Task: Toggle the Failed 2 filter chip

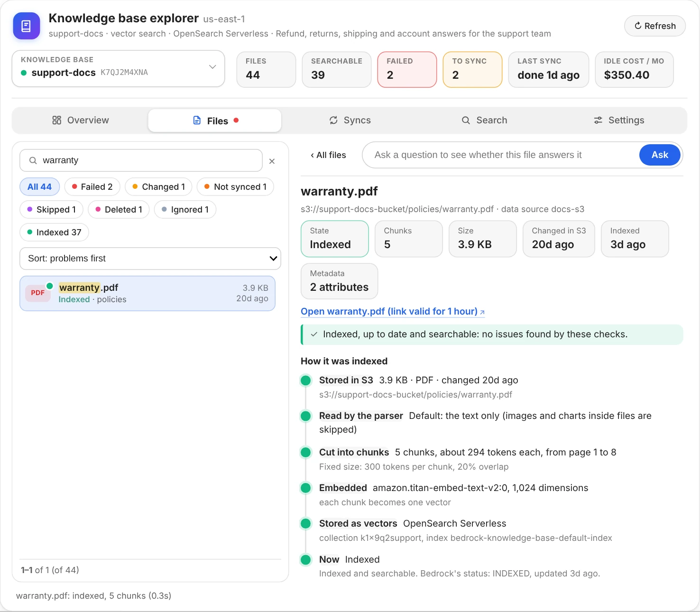Action: (x=92, y=187)
